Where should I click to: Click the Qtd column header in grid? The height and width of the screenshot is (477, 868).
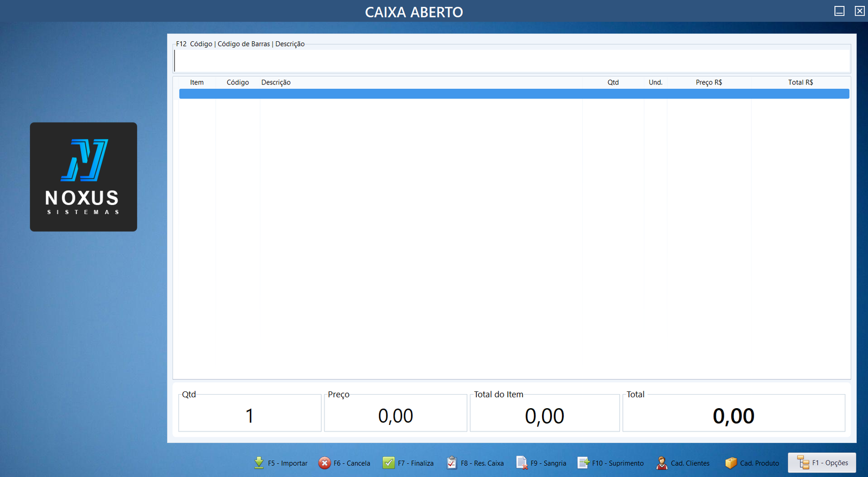point(613,82)
